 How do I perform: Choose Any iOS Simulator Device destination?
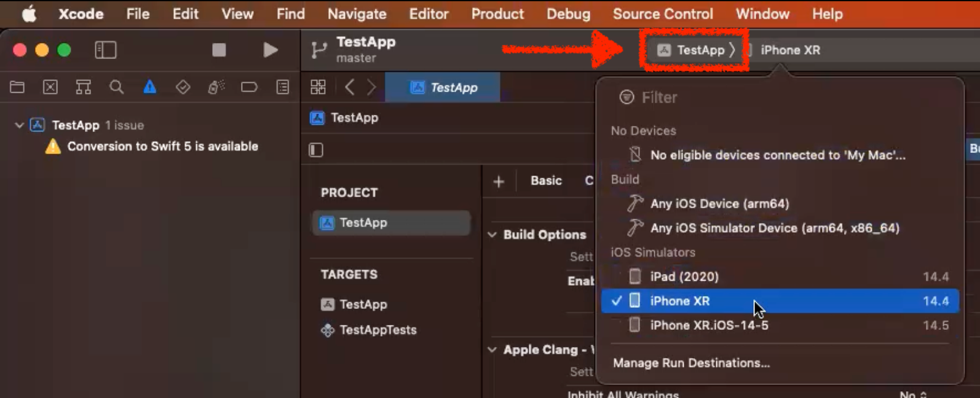(780, 228)
